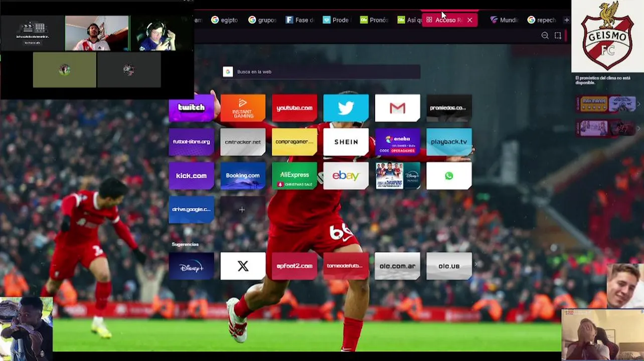The width and height of the screenshot is (644, 361).
Task: Select the olive-green avatar call tile
Action: 64,70
